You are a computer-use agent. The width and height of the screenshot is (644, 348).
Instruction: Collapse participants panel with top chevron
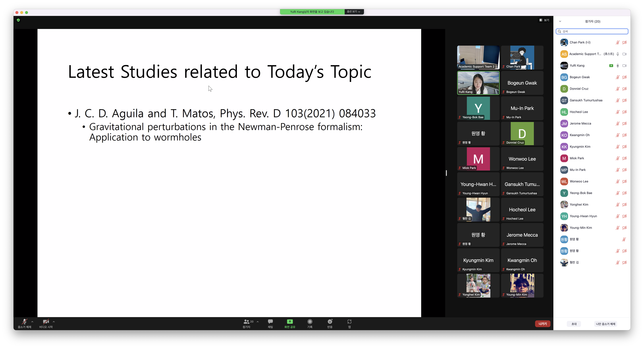tap(560, 21)
